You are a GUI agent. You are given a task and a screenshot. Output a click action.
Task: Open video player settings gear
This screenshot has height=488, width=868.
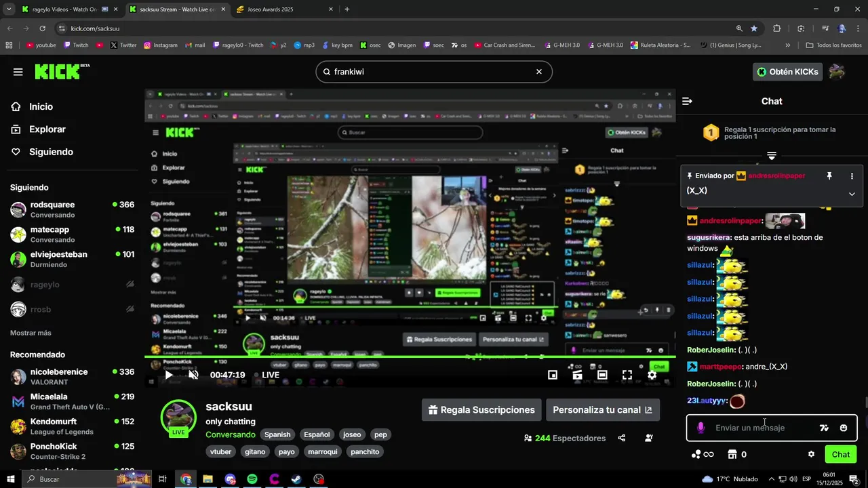pos(652,375)
